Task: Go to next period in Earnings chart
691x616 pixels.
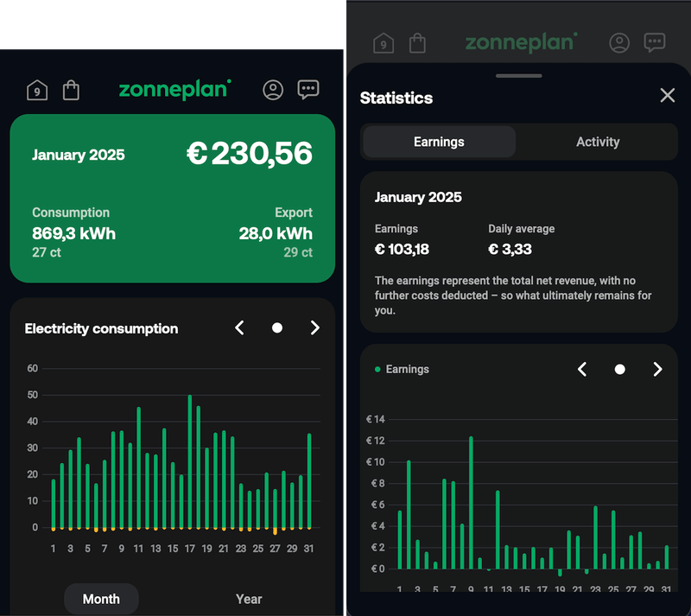Action: (x=657, y=369)
